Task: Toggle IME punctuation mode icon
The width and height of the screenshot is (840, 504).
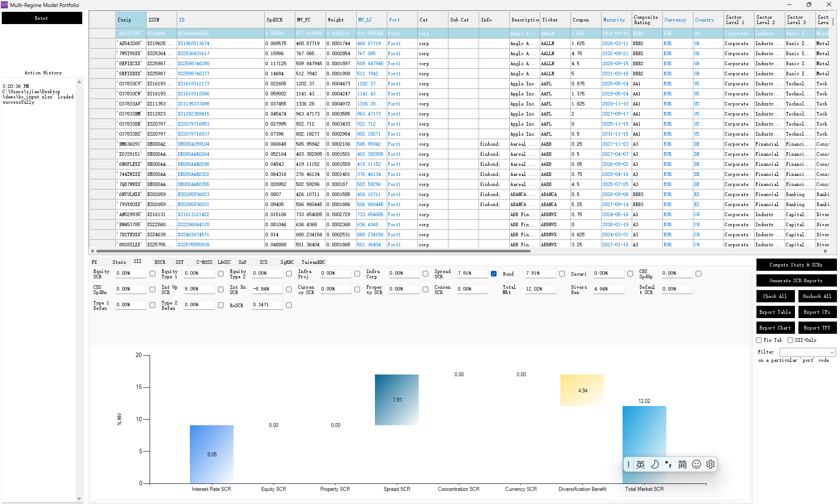Action: (668, 464)
